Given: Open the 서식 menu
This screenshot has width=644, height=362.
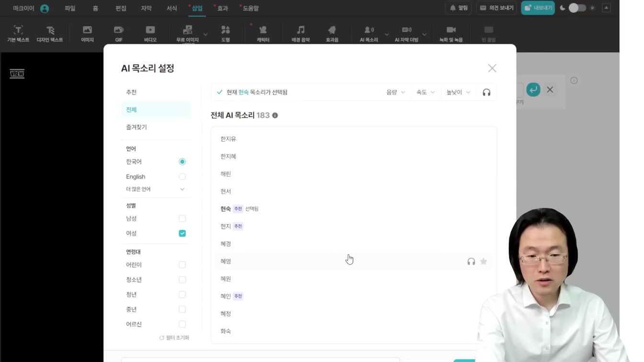Looking at the screenshot, I should [172, 8].
